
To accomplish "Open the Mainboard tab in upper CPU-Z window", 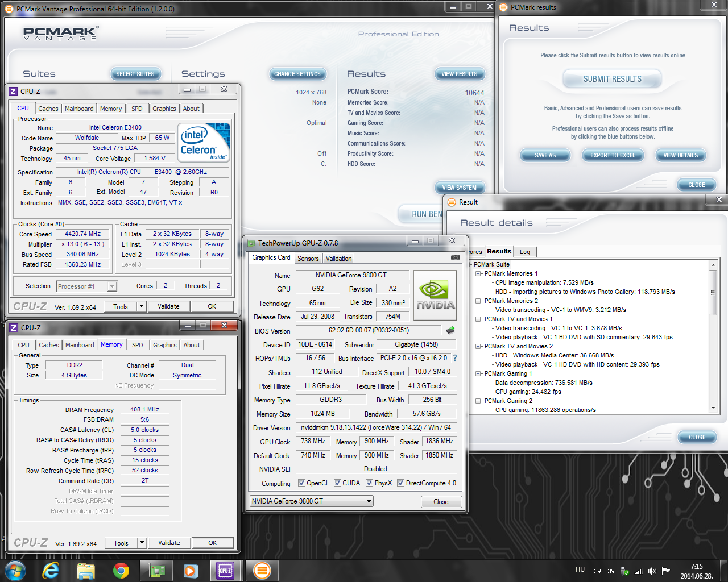I will [79, 109].
